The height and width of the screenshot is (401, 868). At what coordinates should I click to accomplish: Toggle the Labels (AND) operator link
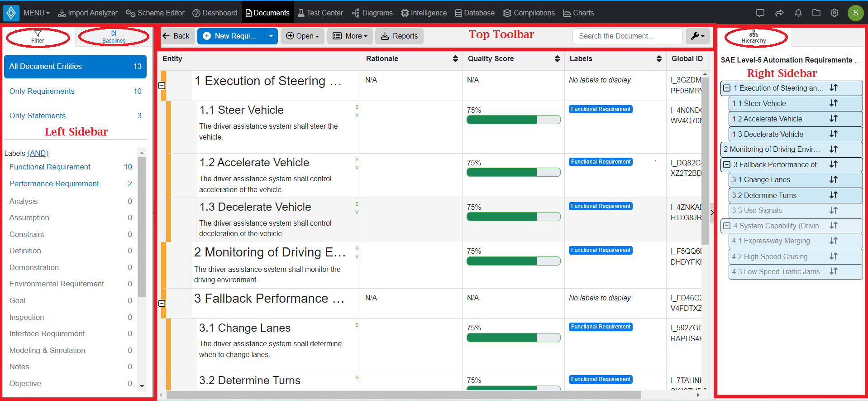coord(38,153)
